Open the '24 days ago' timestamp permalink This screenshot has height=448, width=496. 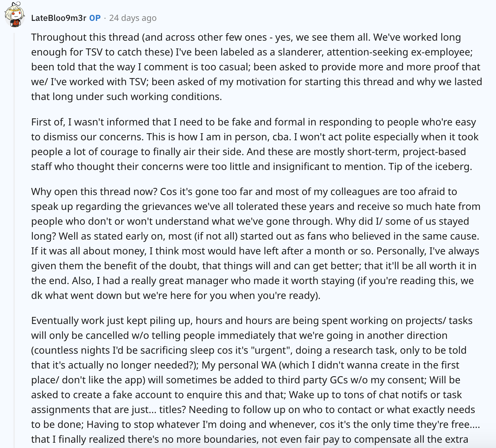(133, 18)
